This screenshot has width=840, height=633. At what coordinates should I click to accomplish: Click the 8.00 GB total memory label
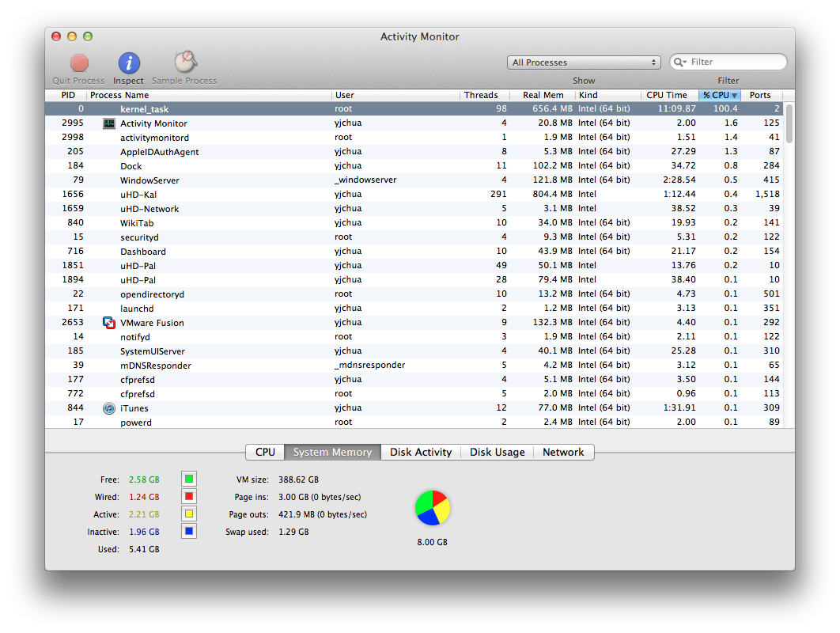[433, 543]
